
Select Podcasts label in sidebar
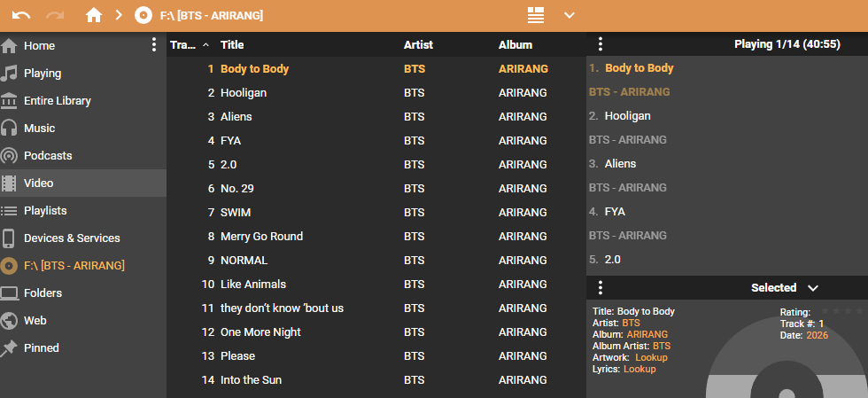tap(48, 156)
